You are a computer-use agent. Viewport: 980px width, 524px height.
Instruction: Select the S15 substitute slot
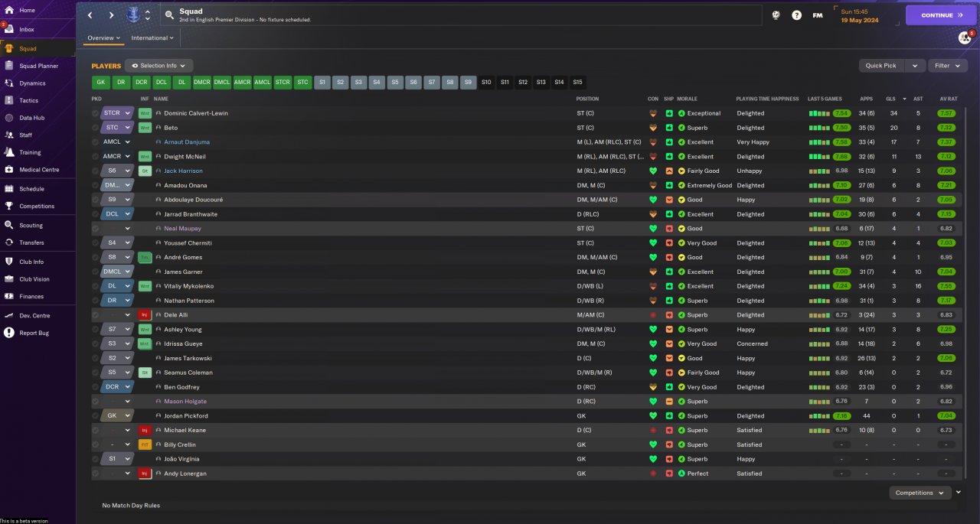tap(577, 82)
